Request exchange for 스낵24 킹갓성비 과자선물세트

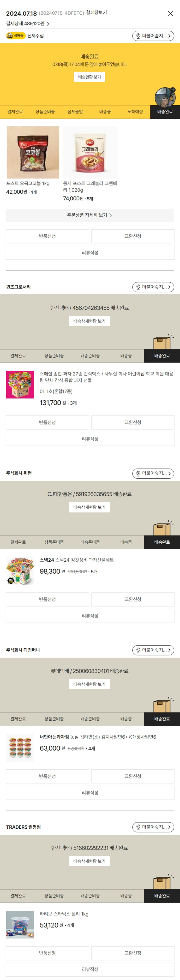[x=133, y=599]
